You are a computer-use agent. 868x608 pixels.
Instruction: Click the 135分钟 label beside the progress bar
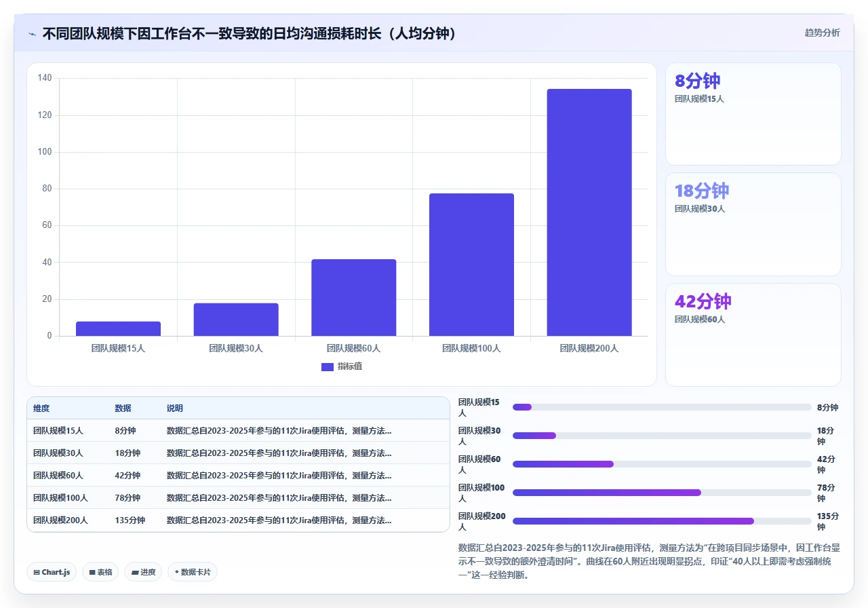[x=827, y=521]
